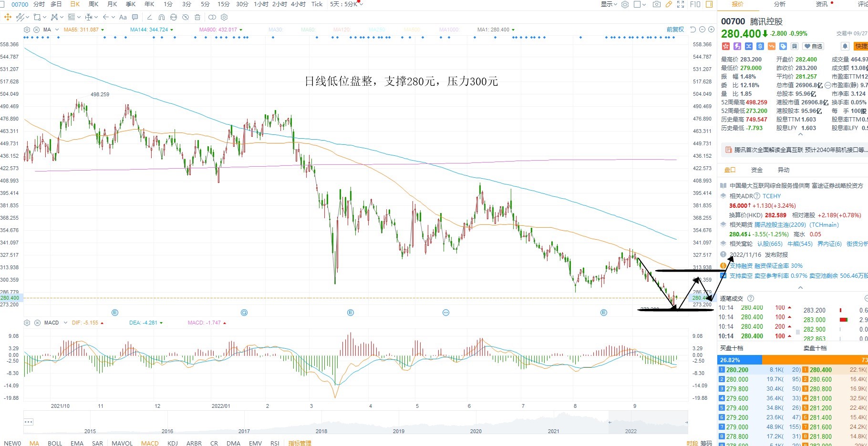Toggle the right sidebar panel icon
This screenshot has height=446, width=868.
tap(709, 4)
